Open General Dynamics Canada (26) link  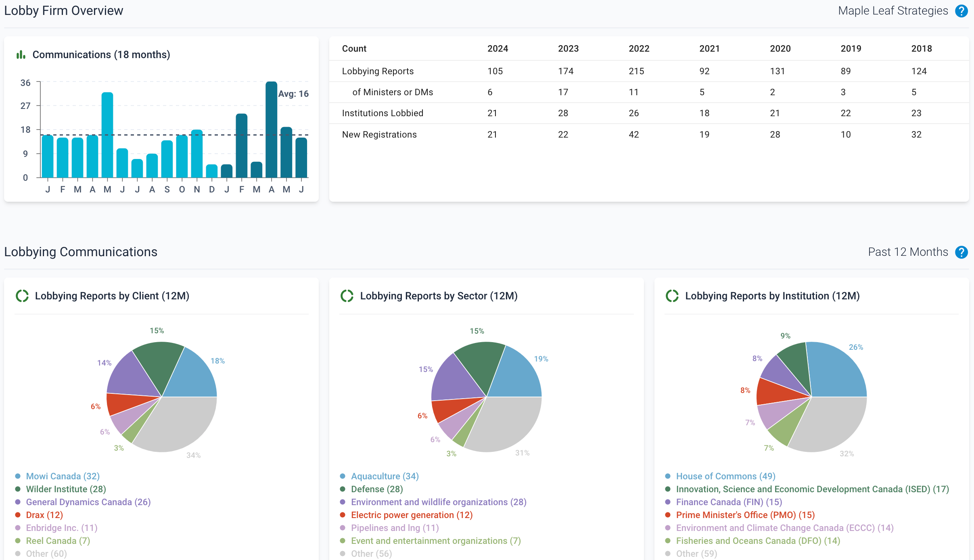coord(88,502)
